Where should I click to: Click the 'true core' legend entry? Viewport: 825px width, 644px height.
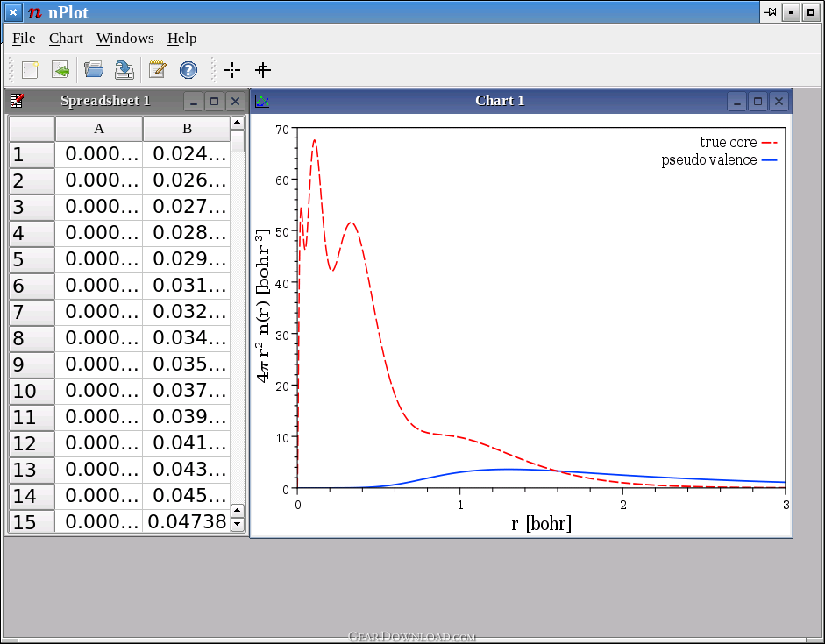pyautogui.click(x=738, y=143)
